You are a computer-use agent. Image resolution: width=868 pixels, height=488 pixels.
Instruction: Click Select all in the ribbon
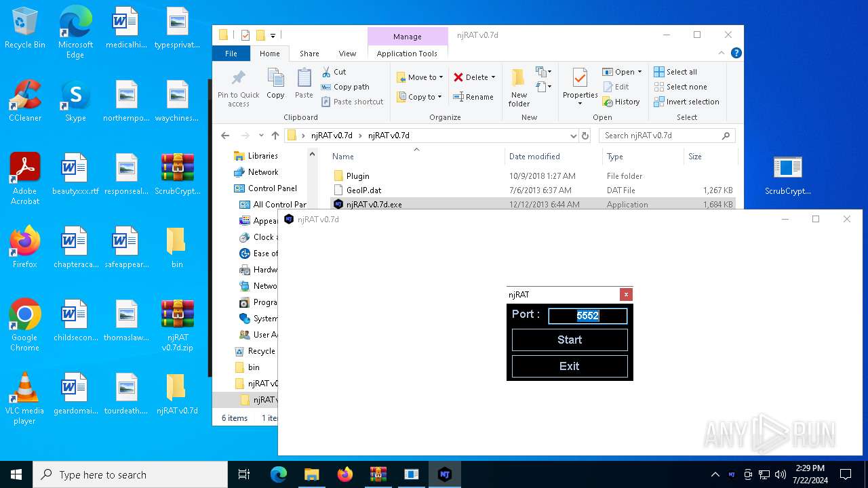tap(675, 72)
